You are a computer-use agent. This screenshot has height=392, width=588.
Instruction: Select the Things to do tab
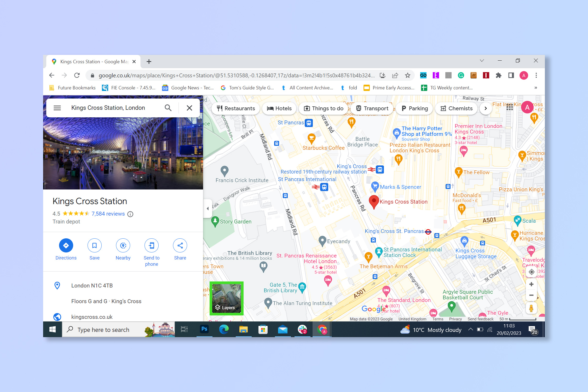pos(328,108)
